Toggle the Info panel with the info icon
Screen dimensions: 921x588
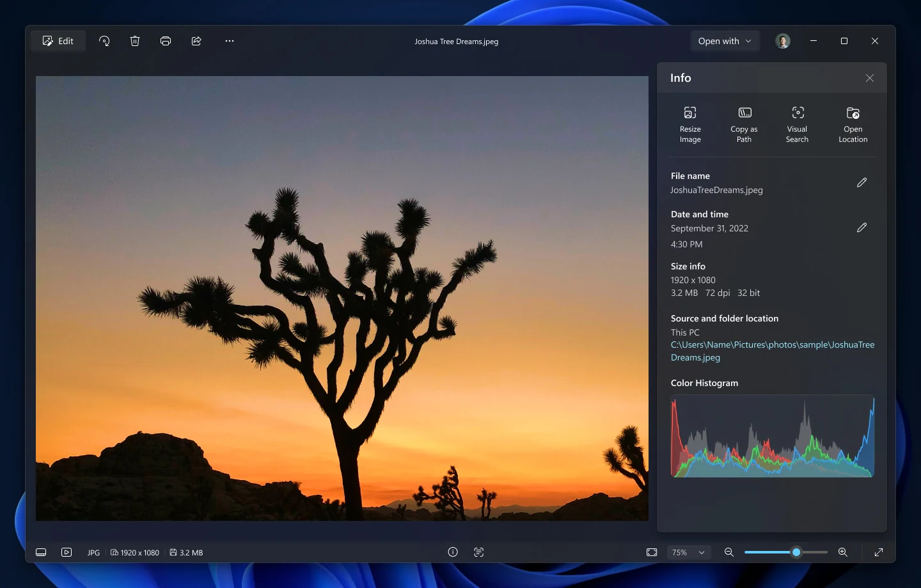[x=453, y=552]
